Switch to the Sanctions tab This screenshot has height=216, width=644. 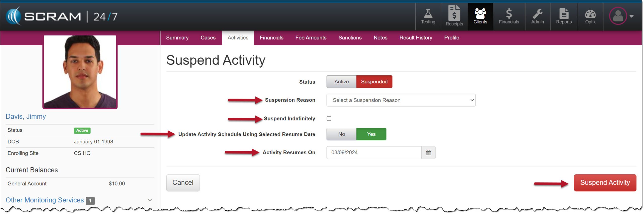click(x=350, y=38)
